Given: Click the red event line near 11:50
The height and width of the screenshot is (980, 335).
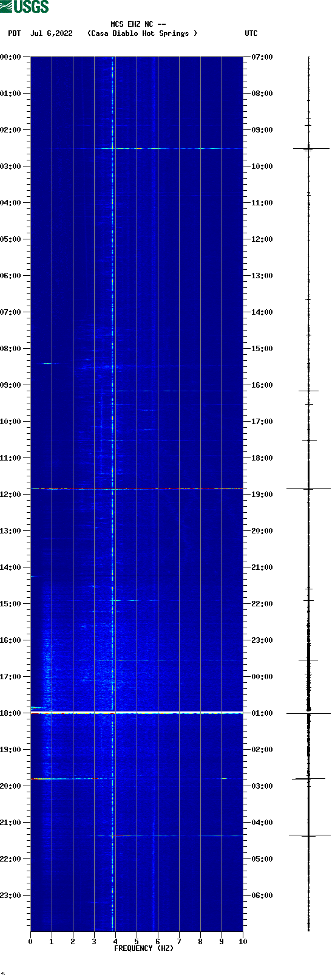Looking at the screenshot, I should [x=137, y=488].
